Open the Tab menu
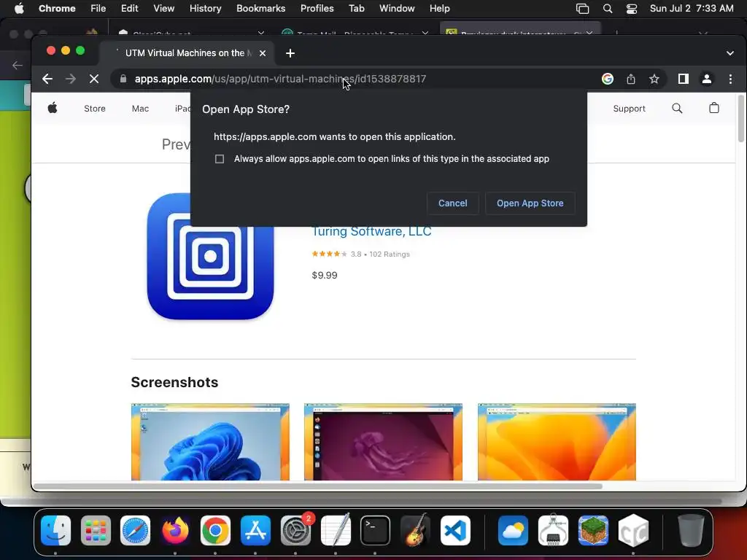 pyautogui.click(x=356, y=9)
